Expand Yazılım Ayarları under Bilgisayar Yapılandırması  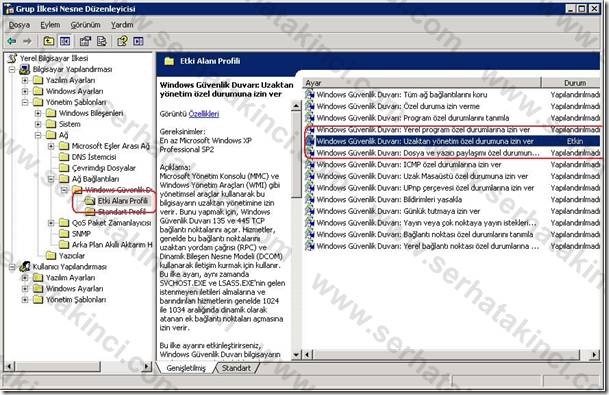25,80
